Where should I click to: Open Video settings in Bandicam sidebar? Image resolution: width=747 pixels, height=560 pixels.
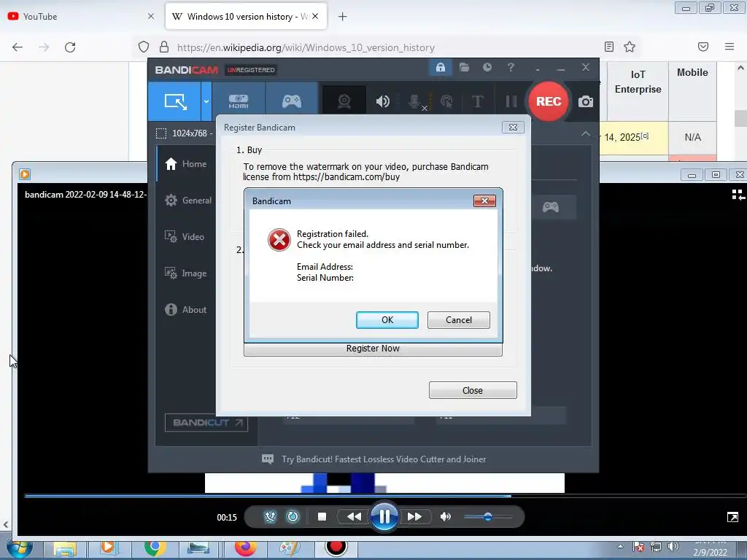click(x=185, y=237)
